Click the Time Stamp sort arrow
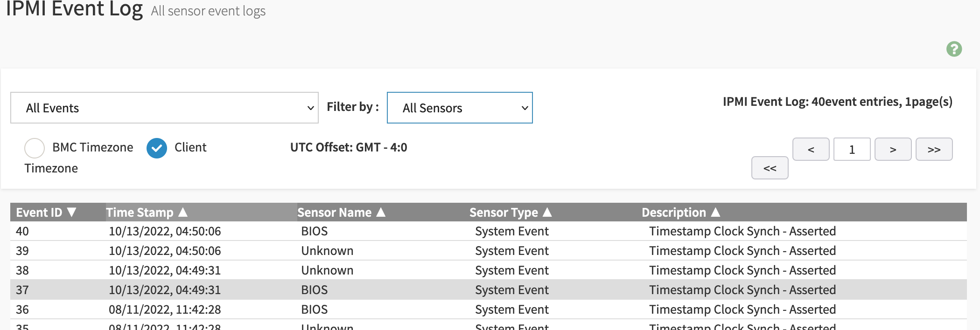 click(x=183, y=213)
